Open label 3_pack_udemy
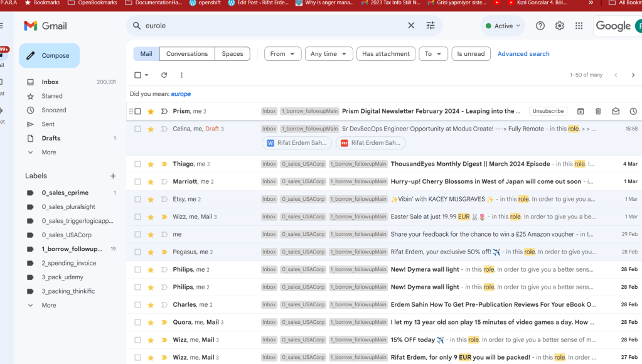The width and height of the screenshot is (642, 364). tap(62, 277)
